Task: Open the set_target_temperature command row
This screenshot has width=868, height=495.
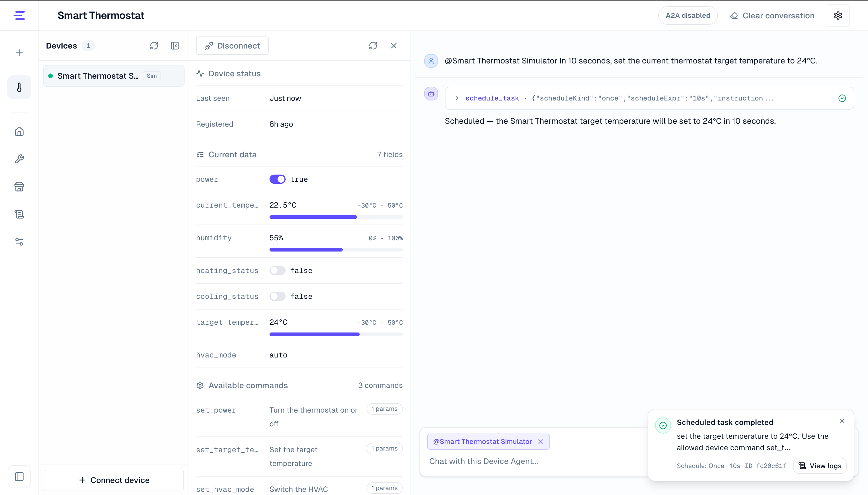Action: (x=299, y=457)
